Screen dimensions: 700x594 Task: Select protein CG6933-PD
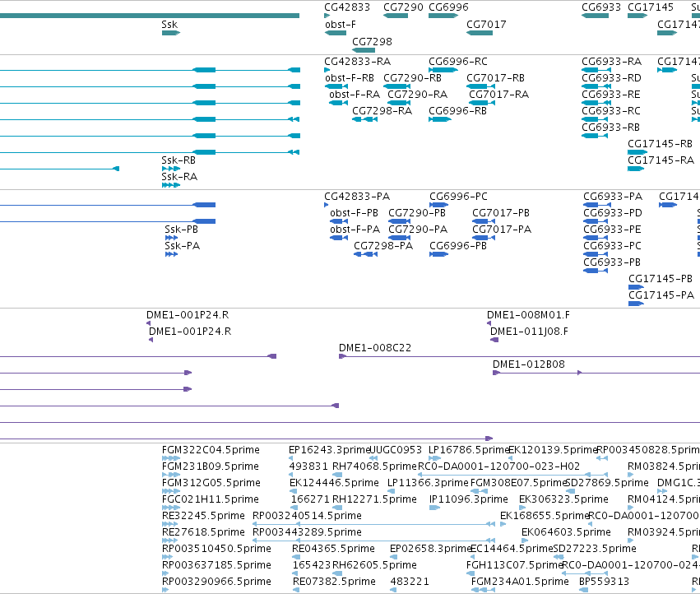pos(613,213)
